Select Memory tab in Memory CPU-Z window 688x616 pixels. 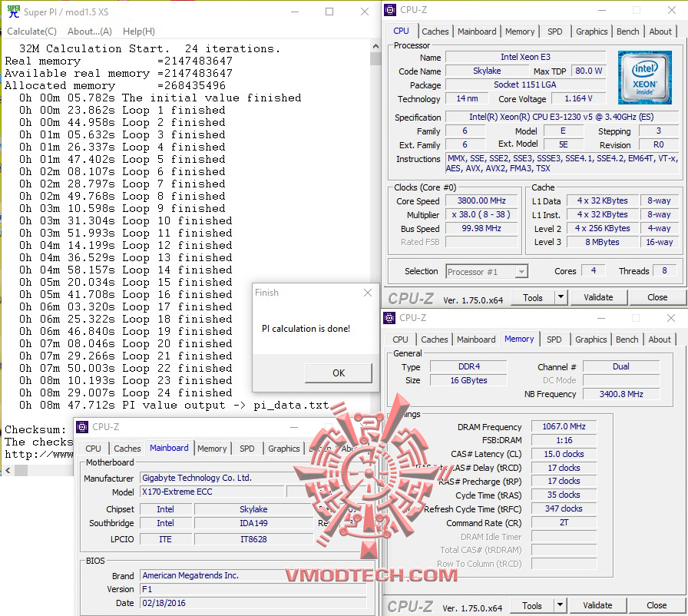pyautogui.click(x=518, y=339)
